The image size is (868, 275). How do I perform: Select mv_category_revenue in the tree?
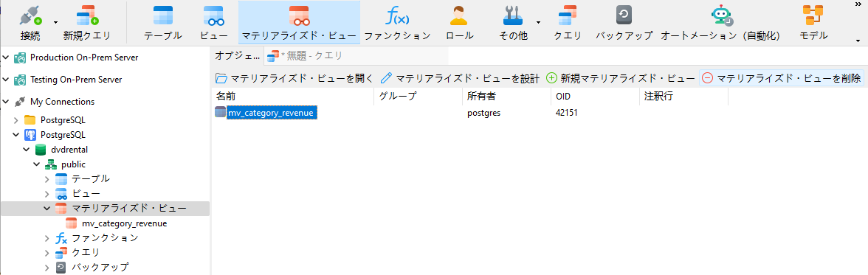pyautogui.click(x=124, y=223)
